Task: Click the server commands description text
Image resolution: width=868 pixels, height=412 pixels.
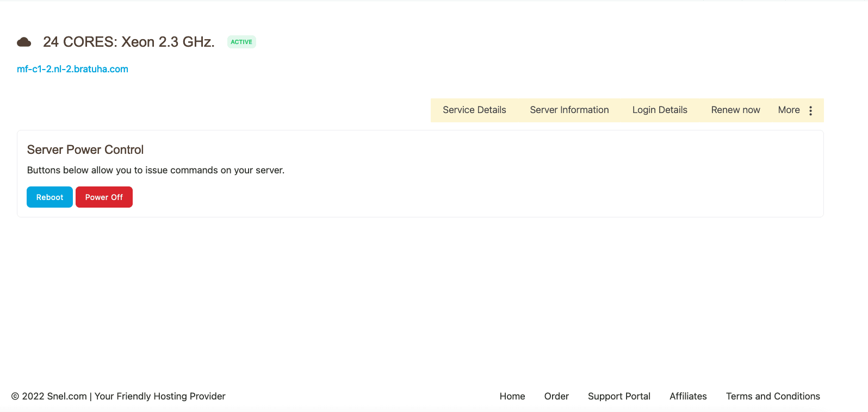Action: [156, 170]
